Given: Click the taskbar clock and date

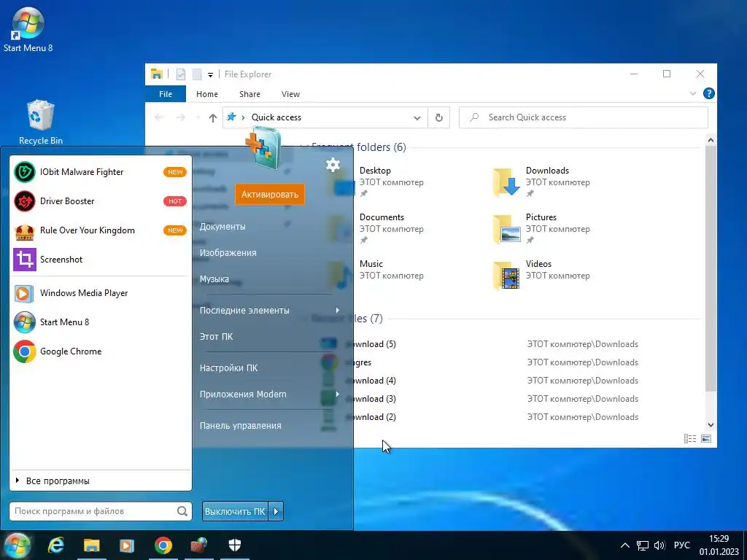Looking at the screenshot, I should 719,545.
